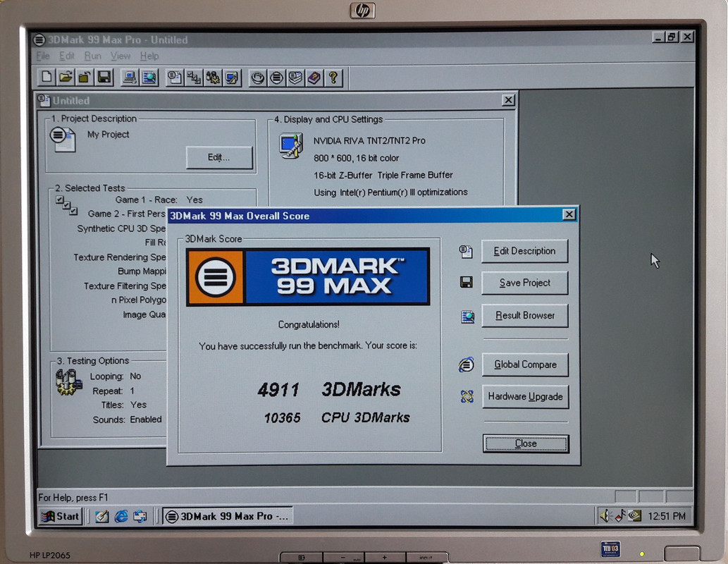Click the 4911 3DMarks score text
The image size is (728, 564).
(x=328, y=389)
